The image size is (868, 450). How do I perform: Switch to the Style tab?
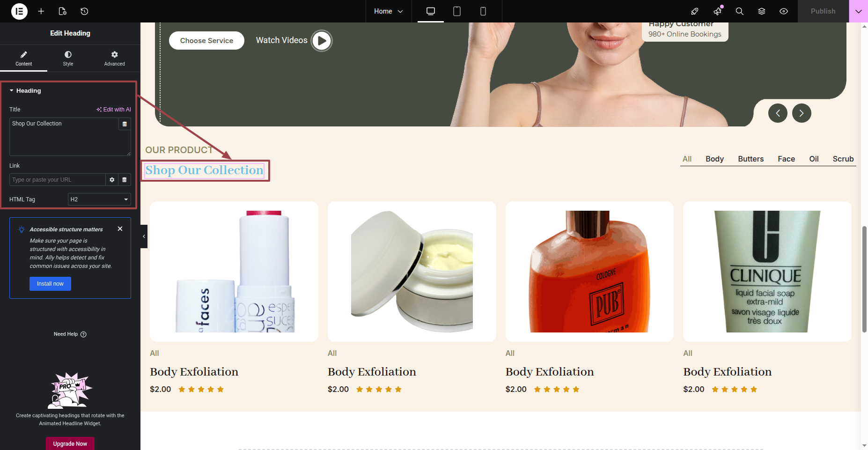pos(68,59)
